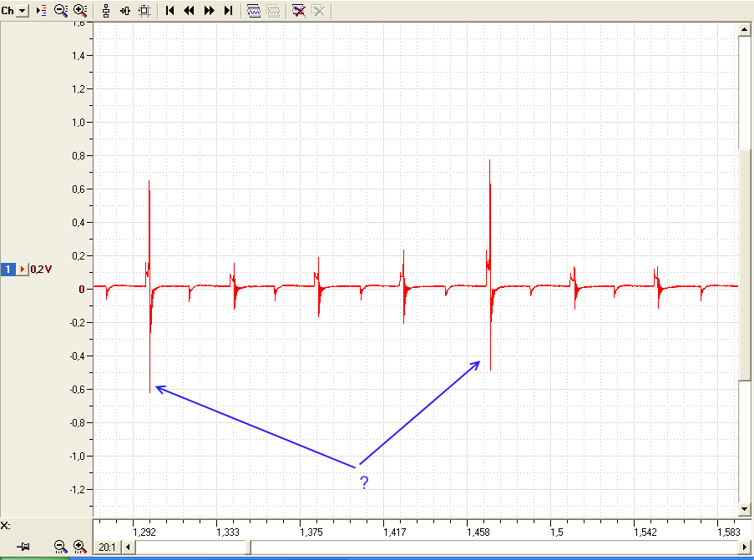Open the Ch channel dropdown
Image resolution: width=754 pixels, height=560 pixels.
point(23,11)
